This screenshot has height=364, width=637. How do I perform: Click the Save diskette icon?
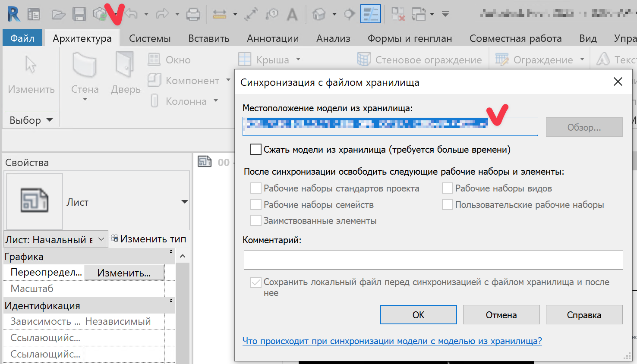tap(79, 14)
